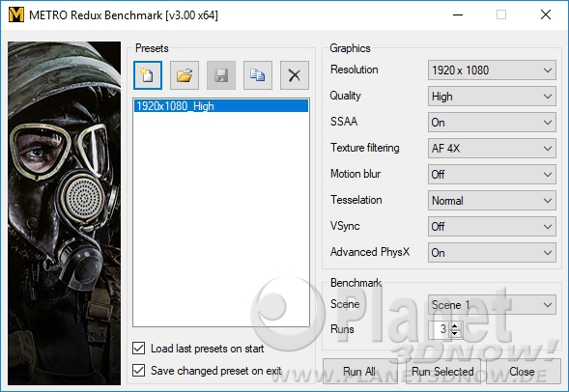Delete the selected preset with the X icon
The height and width of the screenshot is (392, 569).
click(295, 75)
